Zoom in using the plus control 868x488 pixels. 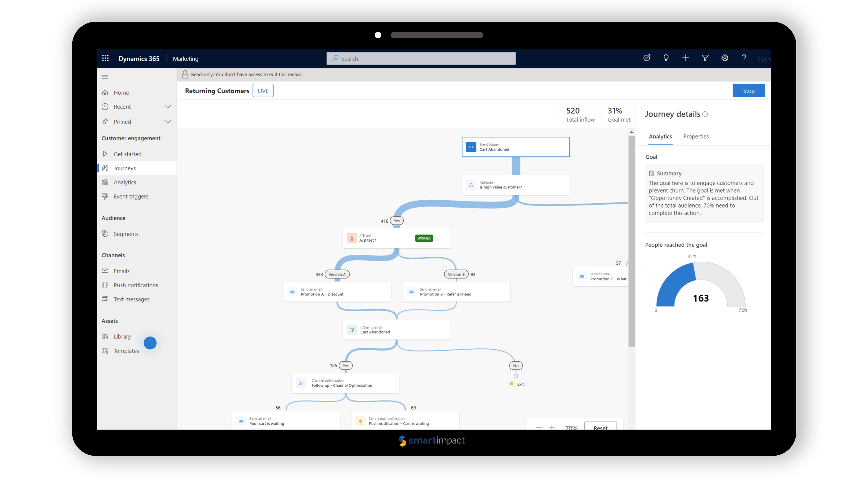click(x=551, y=427)
